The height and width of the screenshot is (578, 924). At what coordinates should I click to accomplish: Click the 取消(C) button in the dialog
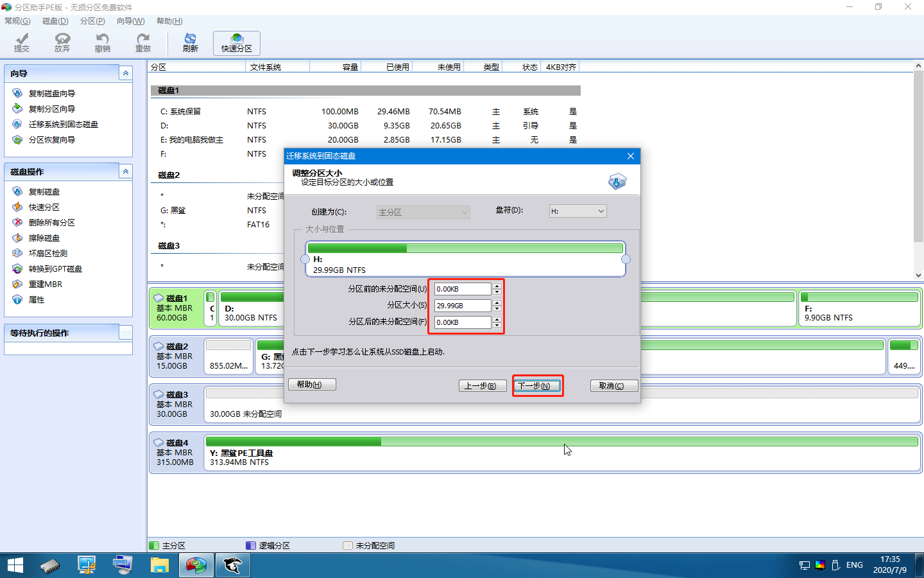pos(614,386)
